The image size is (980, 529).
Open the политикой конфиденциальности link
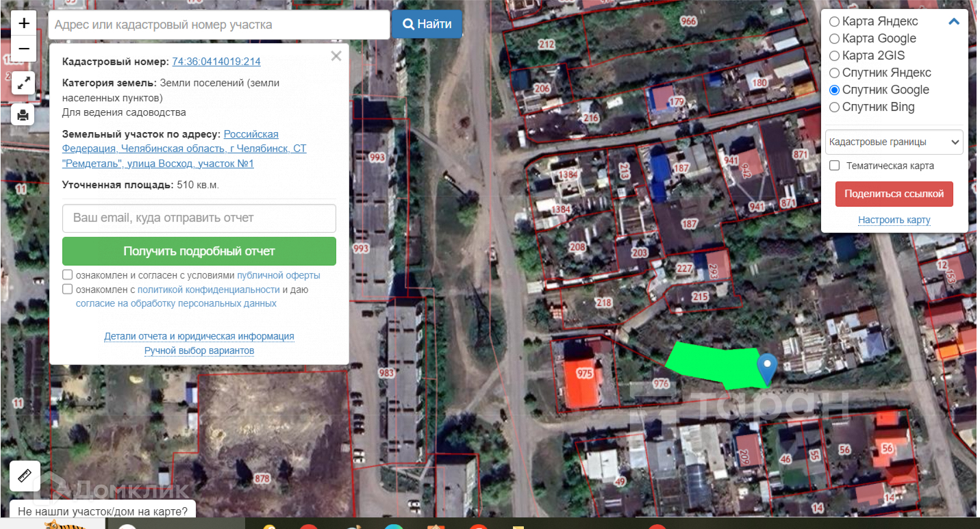tap(208, 289)
